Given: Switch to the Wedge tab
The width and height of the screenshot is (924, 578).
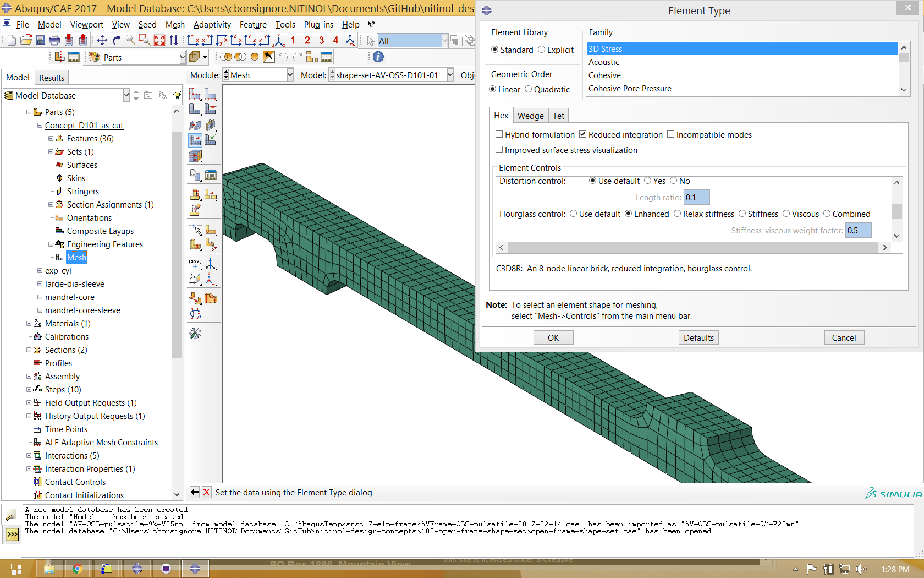Looking at the screenshot, I should point(530,116).
